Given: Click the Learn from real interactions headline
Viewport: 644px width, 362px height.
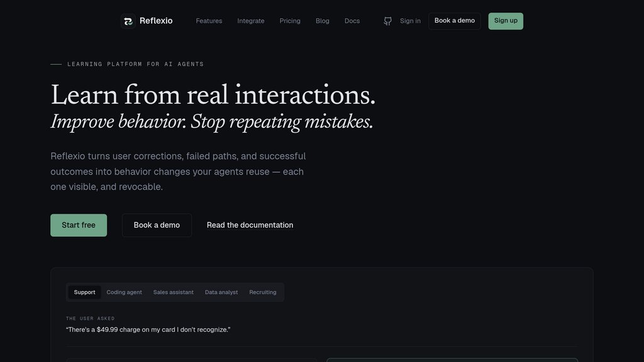Looking at the screenshot, I should click(213, 96).
